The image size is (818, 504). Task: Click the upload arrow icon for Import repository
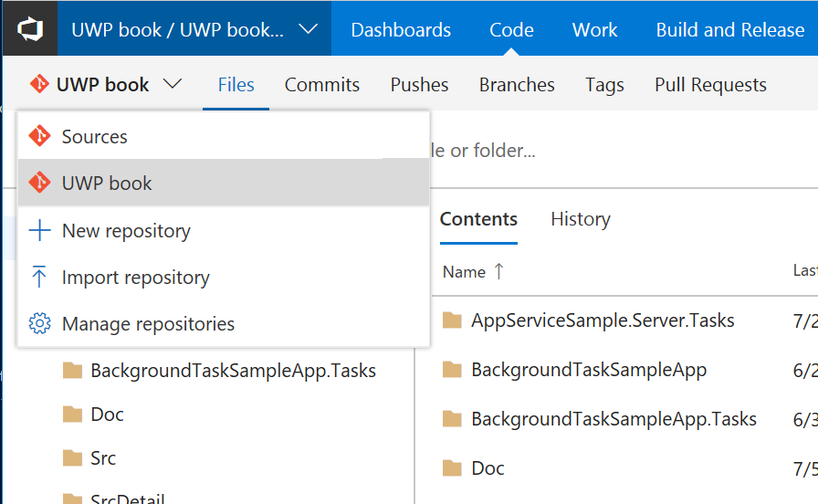click(x=39, y=277)
